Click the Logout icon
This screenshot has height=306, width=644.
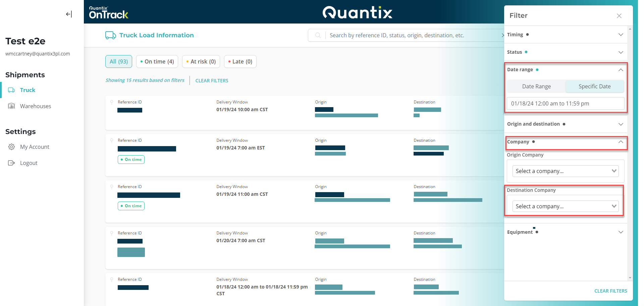tap(11, 163)
